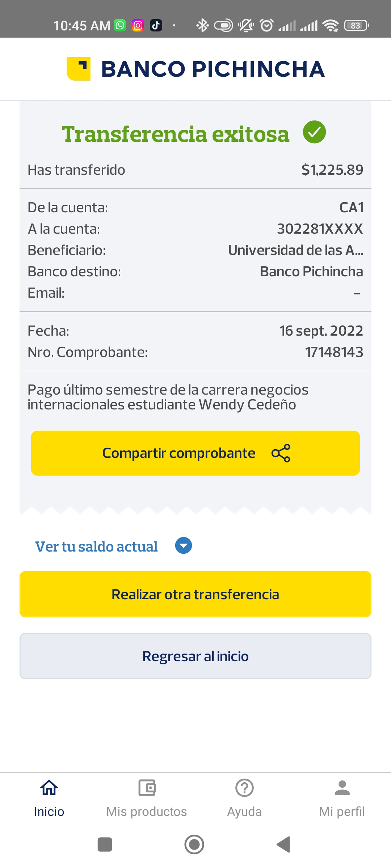Tap the green success checkmark icon
The height and width of the screenshot is (868, 391).
314,132
